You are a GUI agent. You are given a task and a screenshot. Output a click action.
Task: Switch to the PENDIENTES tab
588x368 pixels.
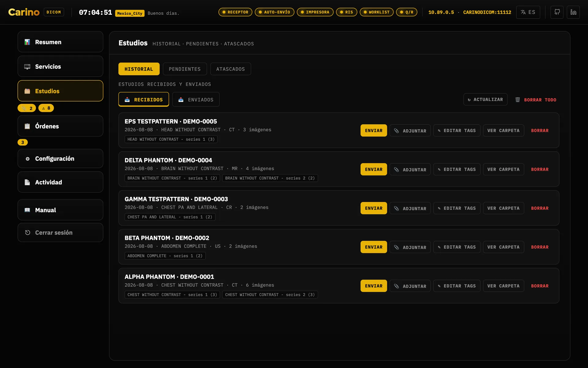(x=185, y=69)
